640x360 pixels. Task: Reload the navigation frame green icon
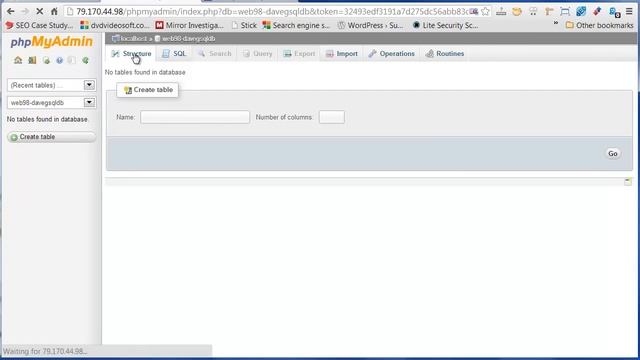[x=85, y=60]
